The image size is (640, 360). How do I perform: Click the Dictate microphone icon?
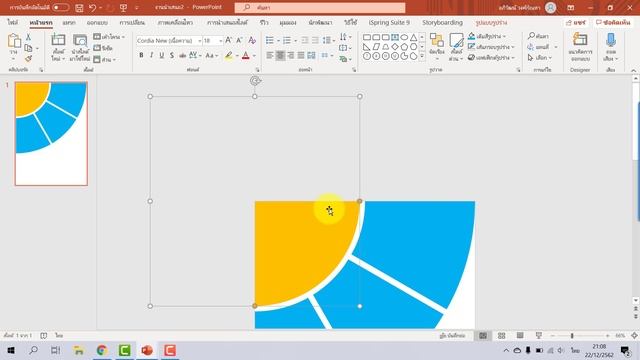point(611,40)
